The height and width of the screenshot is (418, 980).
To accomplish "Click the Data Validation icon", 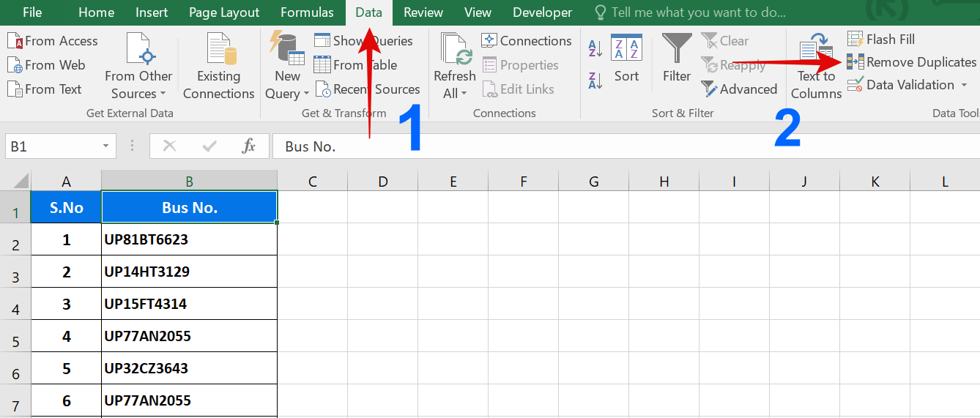I will click(x=855, y=85).
